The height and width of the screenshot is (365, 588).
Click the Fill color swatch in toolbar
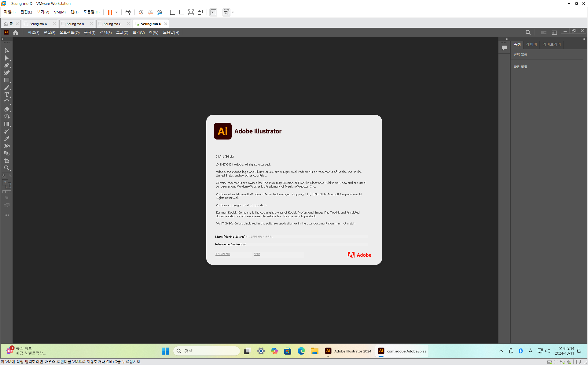point(5,183)
